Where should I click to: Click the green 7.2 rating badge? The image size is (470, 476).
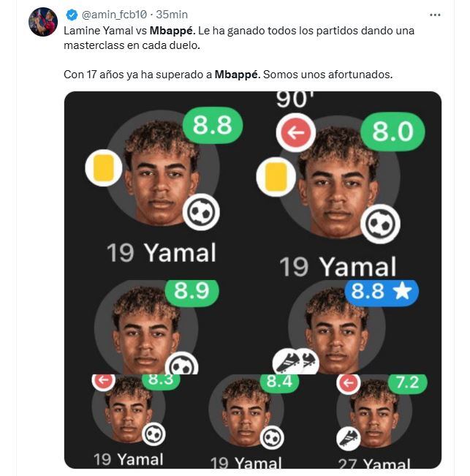click(x=407, y=382)
